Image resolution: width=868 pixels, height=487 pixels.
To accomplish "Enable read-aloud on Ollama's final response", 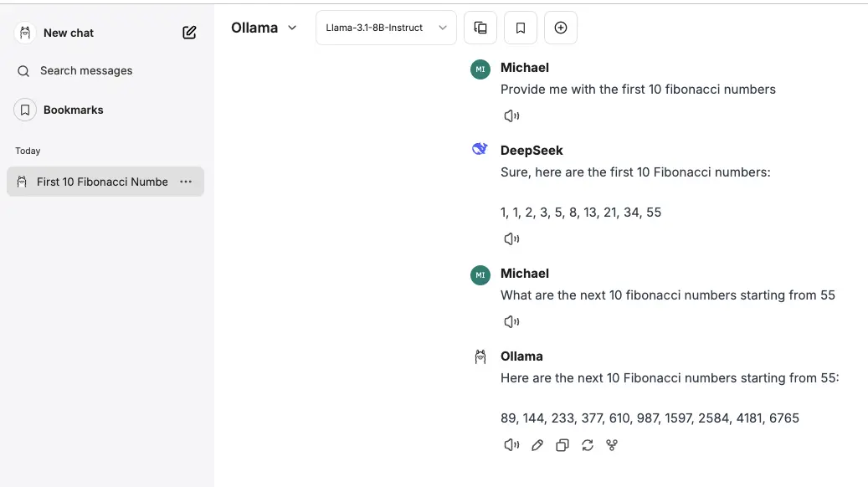I will point(511,444).
